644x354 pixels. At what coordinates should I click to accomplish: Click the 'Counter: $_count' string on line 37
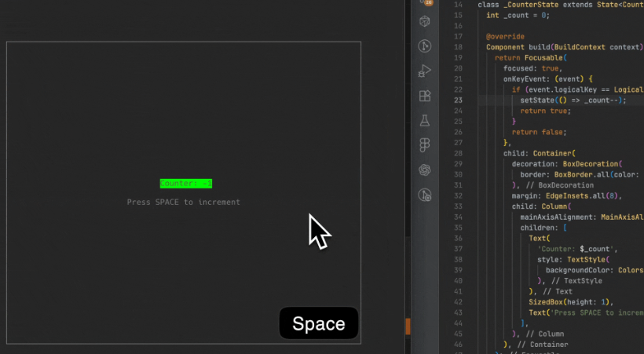click(576, 249)
